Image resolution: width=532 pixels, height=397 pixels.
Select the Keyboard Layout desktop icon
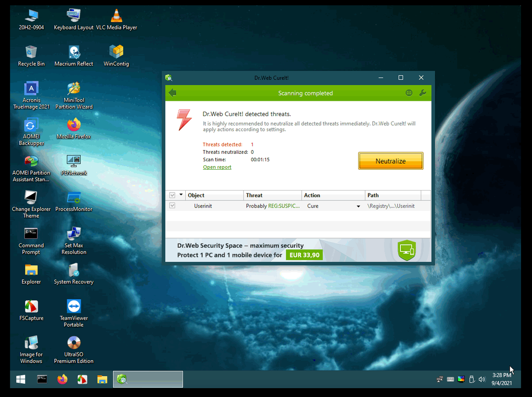(74, 20)
